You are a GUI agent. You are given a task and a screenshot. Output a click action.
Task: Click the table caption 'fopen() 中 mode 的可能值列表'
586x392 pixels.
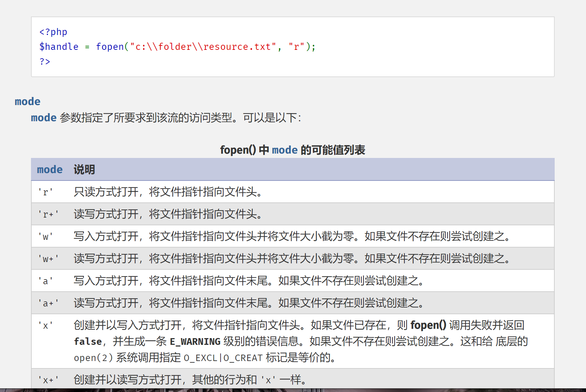(293, 150)
